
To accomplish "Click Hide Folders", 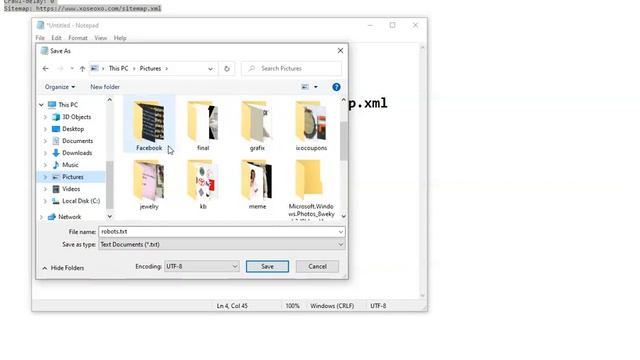I will click(x=63, y=268).
